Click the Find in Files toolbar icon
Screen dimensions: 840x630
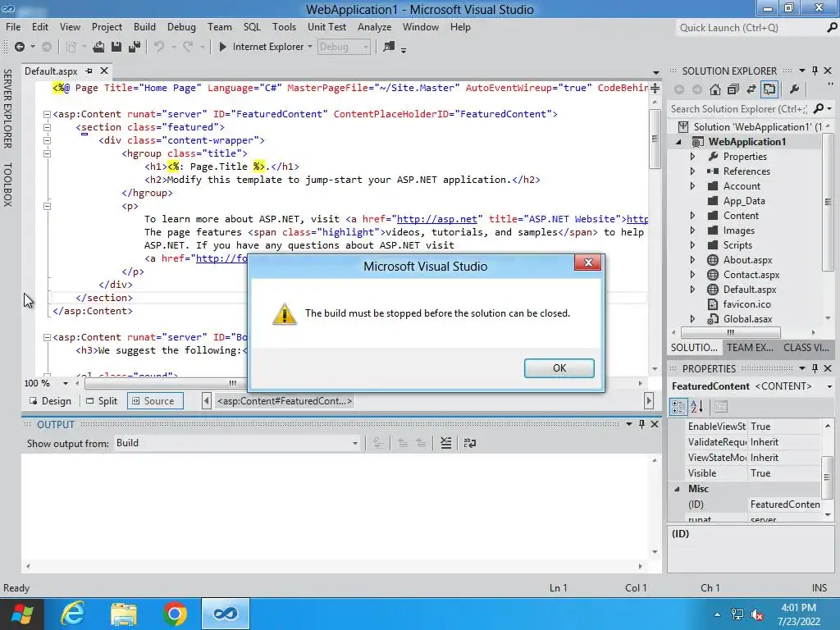[389, 47]
